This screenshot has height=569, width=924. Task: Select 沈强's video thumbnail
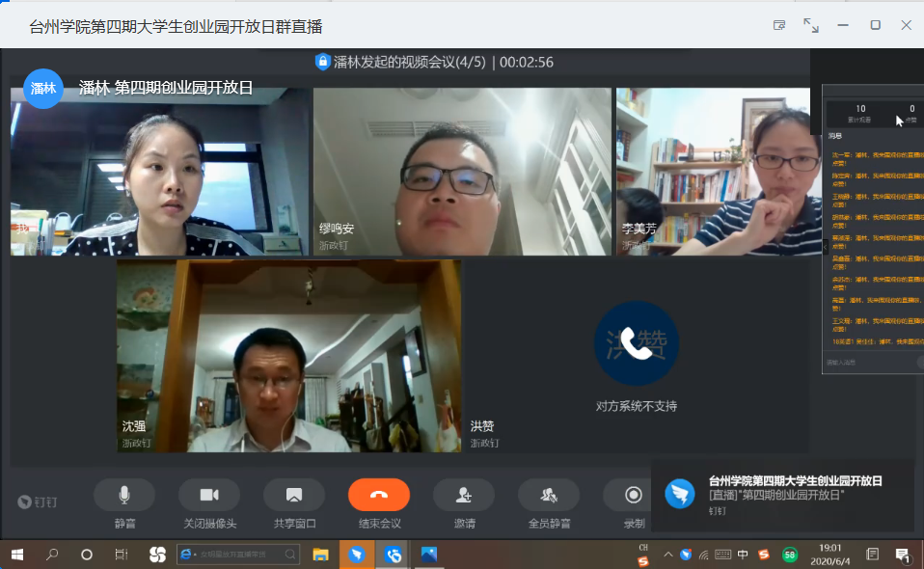[x=288, y=356]
